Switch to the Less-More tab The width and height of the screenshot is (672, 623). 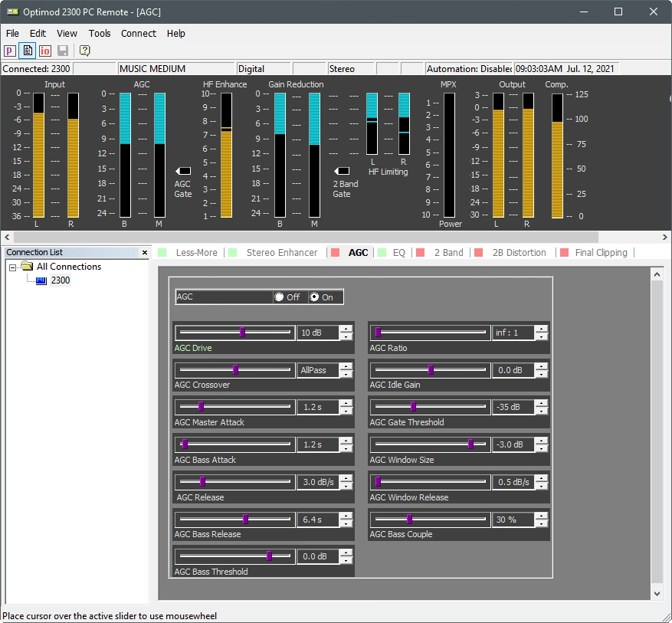click(x=196, y=253)
